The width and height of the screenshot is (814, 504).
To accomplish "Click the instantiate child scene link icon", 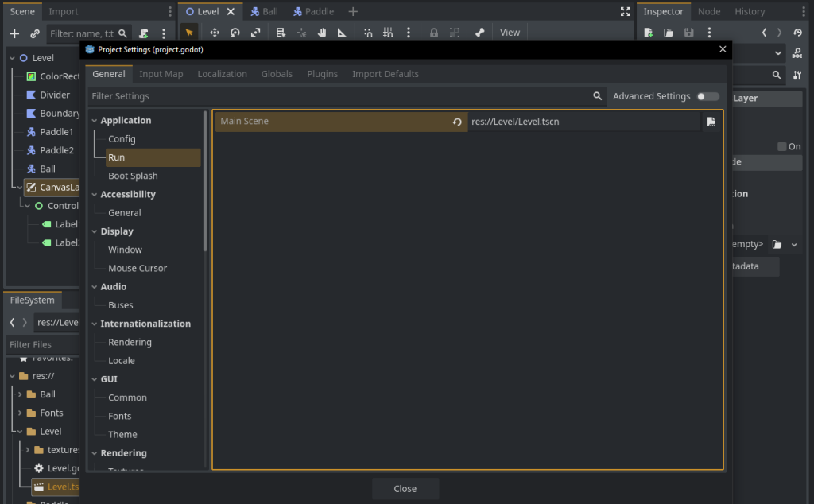I will tap(35, 33).
